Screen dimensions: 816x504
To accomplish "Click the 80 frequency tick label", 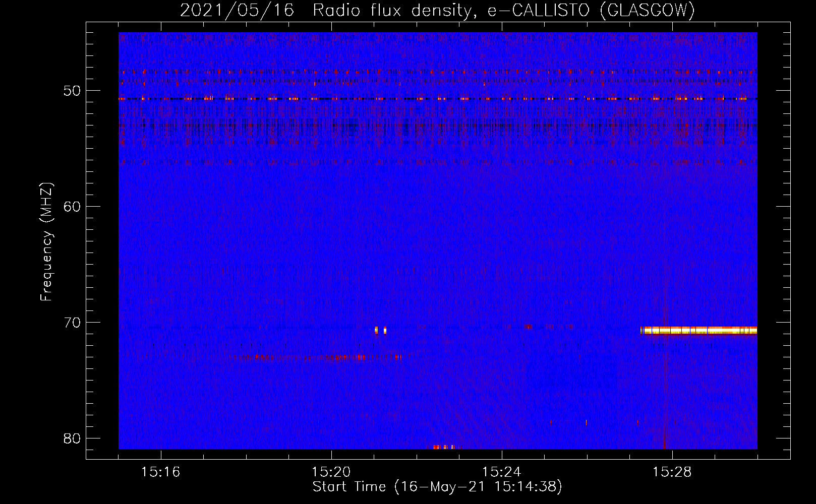I will click(73, 438).
